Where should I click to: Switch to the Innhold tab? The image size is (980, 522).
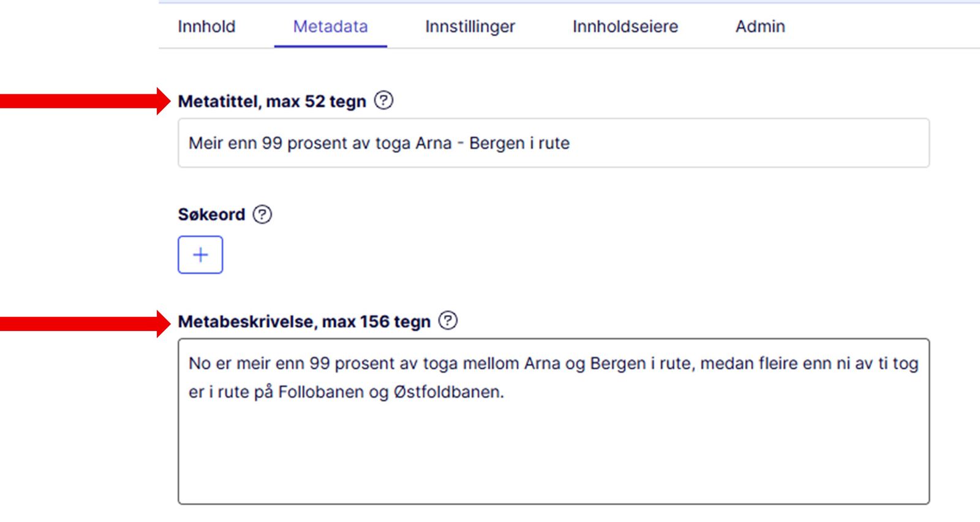206,26
